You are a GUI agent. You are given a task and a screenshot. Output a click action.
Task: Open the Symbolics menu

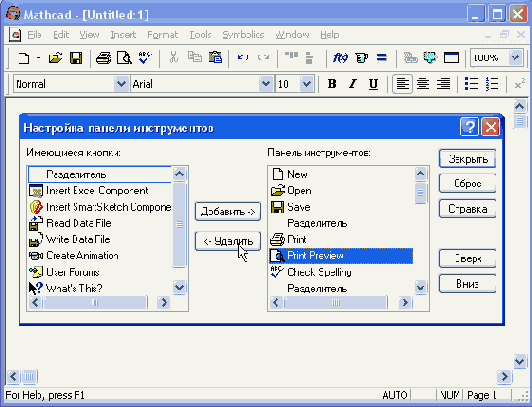(x=243, y=35)
